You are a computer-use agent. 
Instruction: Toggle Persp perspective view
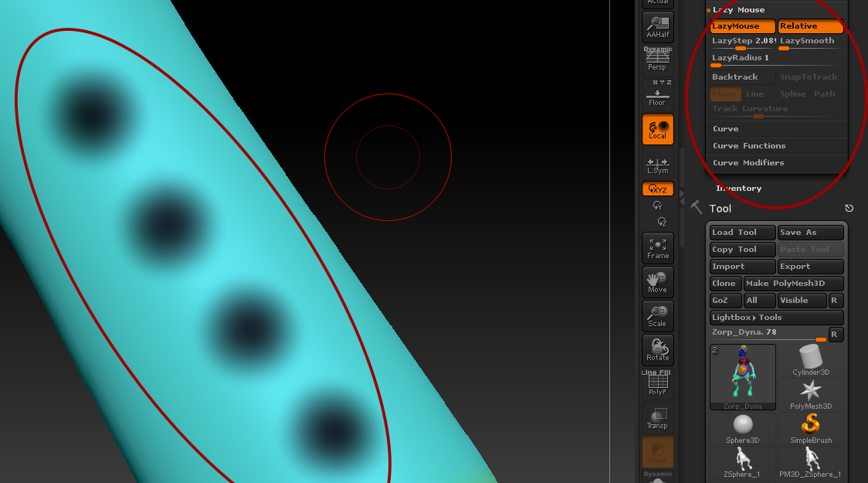pos(658,60)
